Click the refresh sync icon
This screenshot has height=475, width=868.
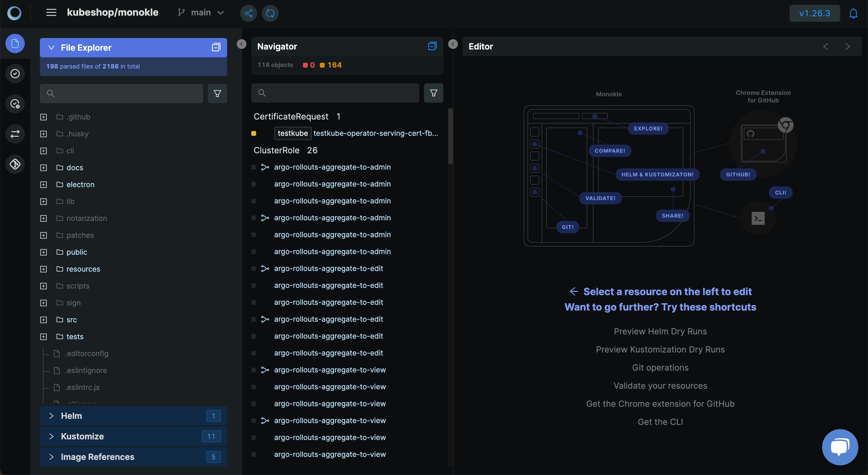pos(270,13)
